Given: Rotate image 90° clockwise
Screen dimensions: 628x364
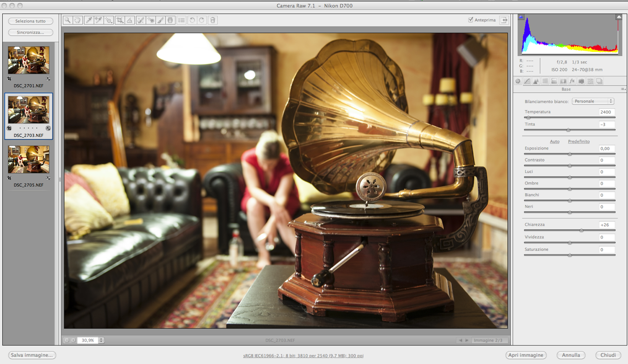Looking at the screenshot, I should [202, 20].
